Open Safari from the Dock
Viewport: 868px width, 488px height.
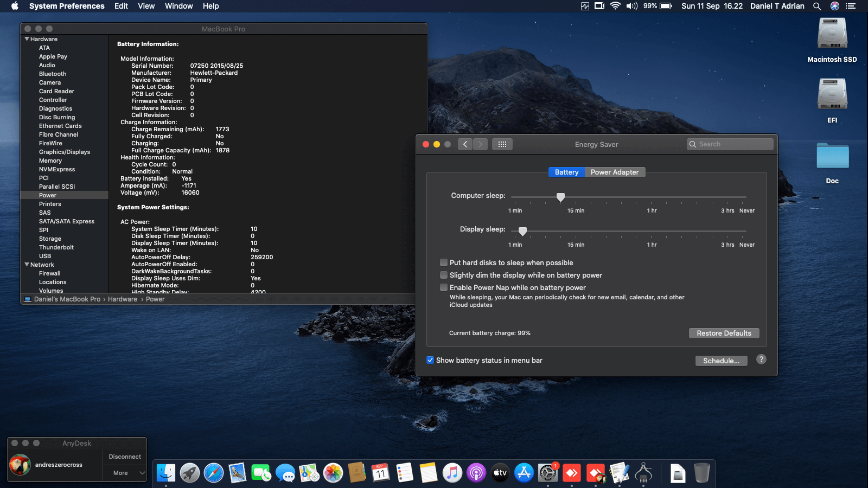(214, 473)
